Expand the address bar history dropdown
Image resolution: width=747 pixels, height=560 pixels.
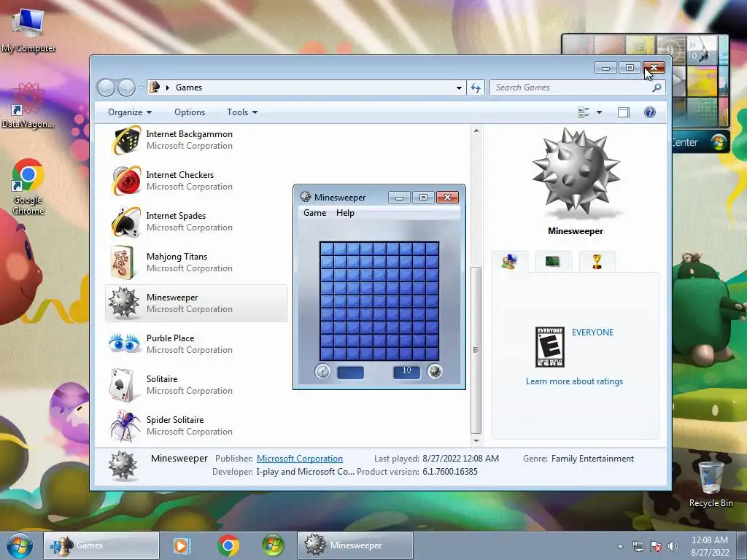pyautogui.click(x=459, y=87)
